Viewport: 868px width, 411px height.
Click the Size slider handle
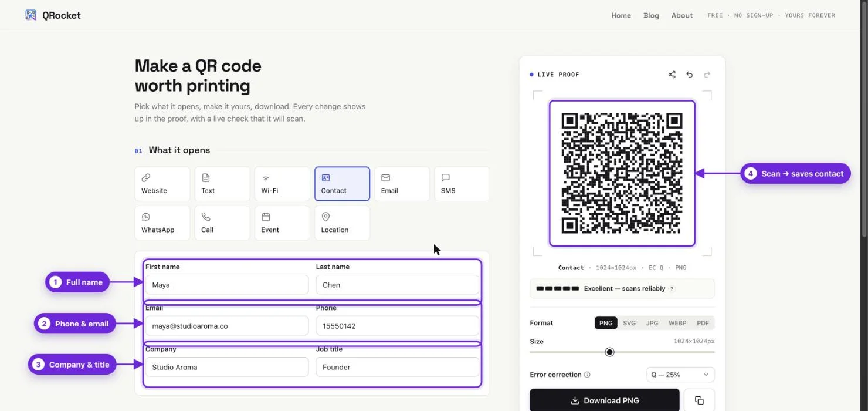coord(609,352)
